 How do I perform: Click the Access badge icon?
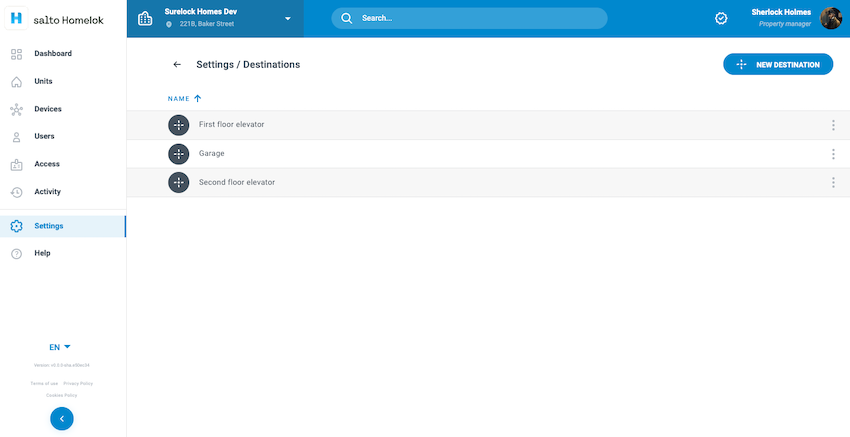click(16, 164)
